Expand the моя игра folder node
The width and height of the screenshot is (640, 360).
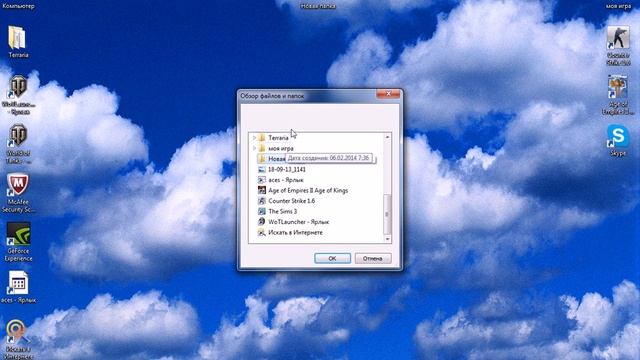click(x=254, y=148)
